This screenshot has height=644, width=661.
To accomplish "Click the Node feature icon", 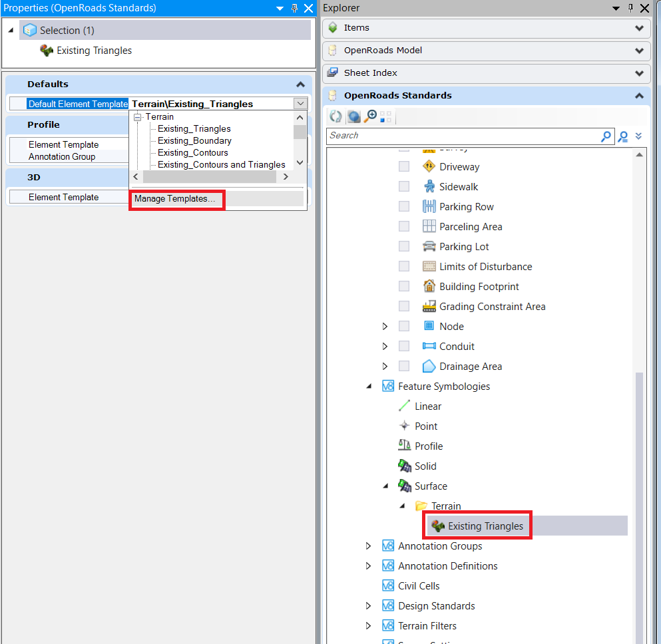I will (429, 325).
